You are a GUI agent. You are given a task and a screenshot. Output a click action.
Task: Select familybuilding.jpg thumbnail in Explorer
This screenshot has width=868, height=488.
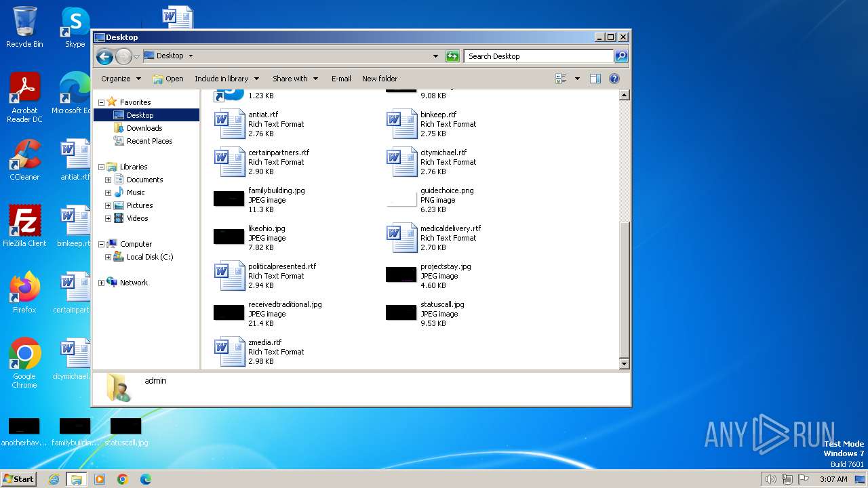(229, 199)
